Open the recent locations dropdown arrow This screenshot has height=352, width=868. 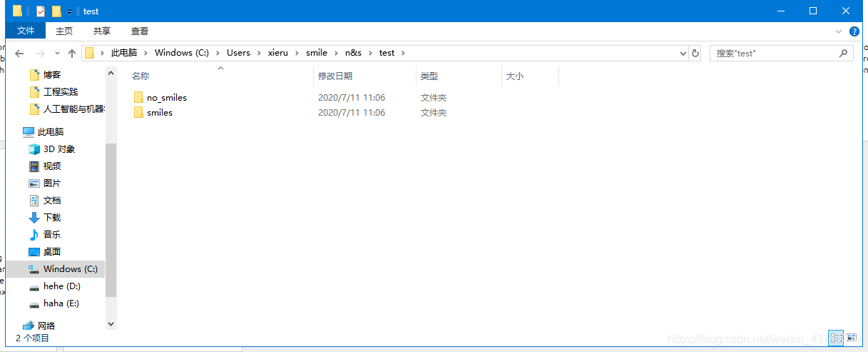[x=57, y=54]
